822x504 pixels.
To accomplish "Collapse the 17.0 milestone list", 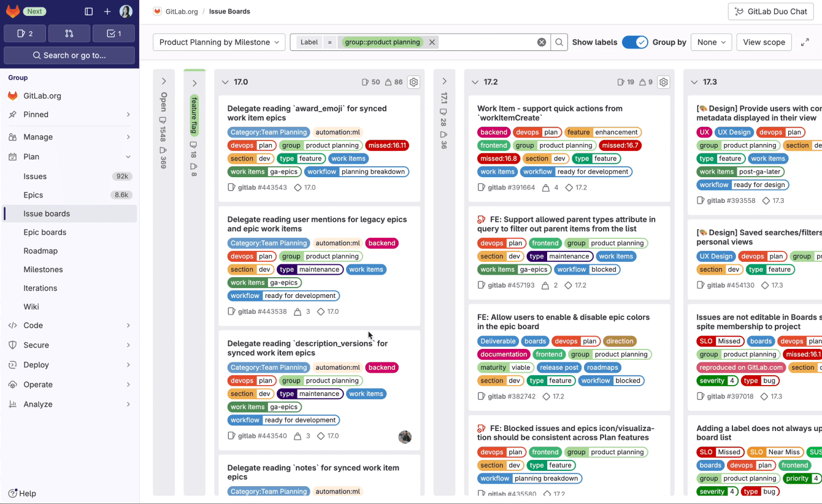I will pos(225,82).
